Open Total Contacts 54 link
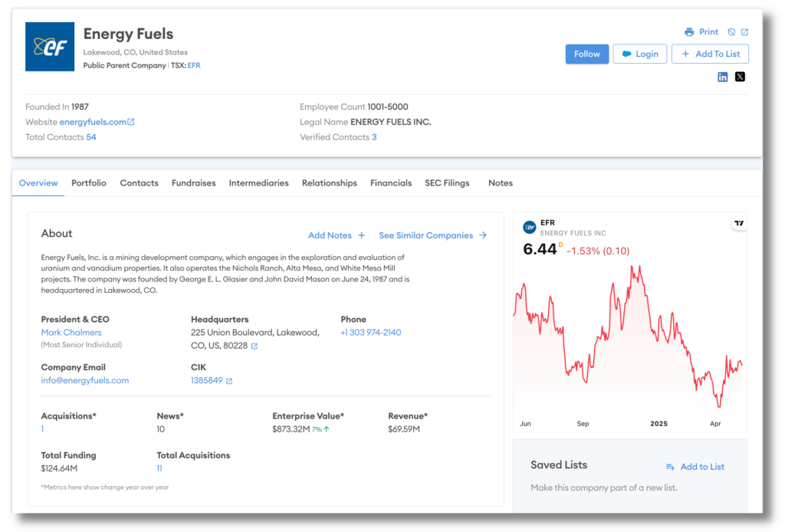 pos(91,137)
